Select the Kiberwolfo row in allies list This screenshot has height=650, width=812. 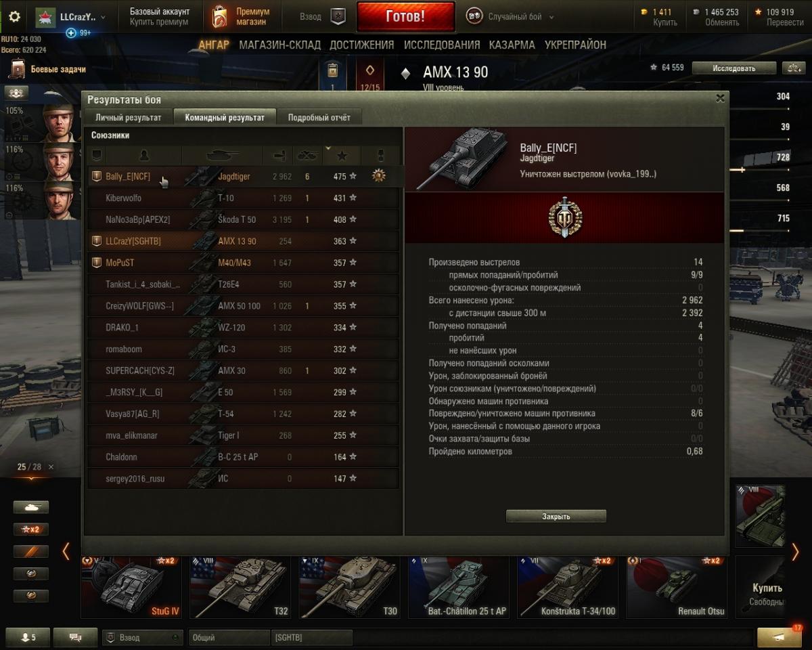tap(244, 198)
